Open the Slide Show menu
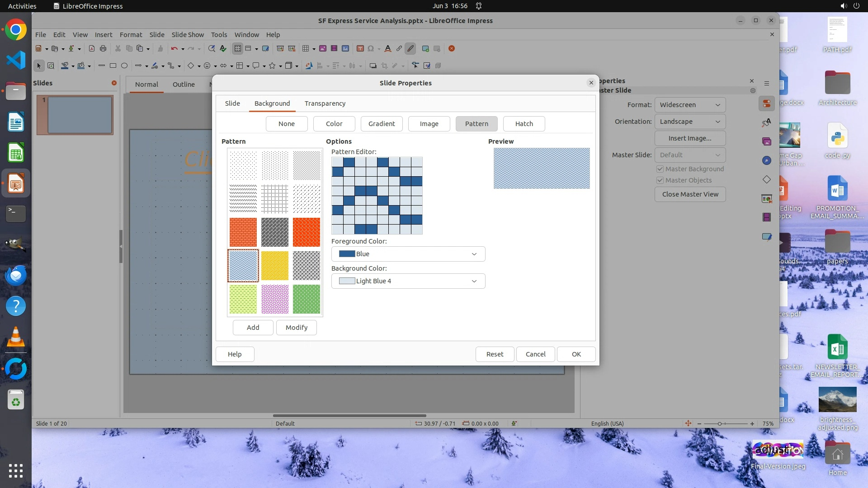The height and width of the screenshot is (488, 868). pos(188,35)
